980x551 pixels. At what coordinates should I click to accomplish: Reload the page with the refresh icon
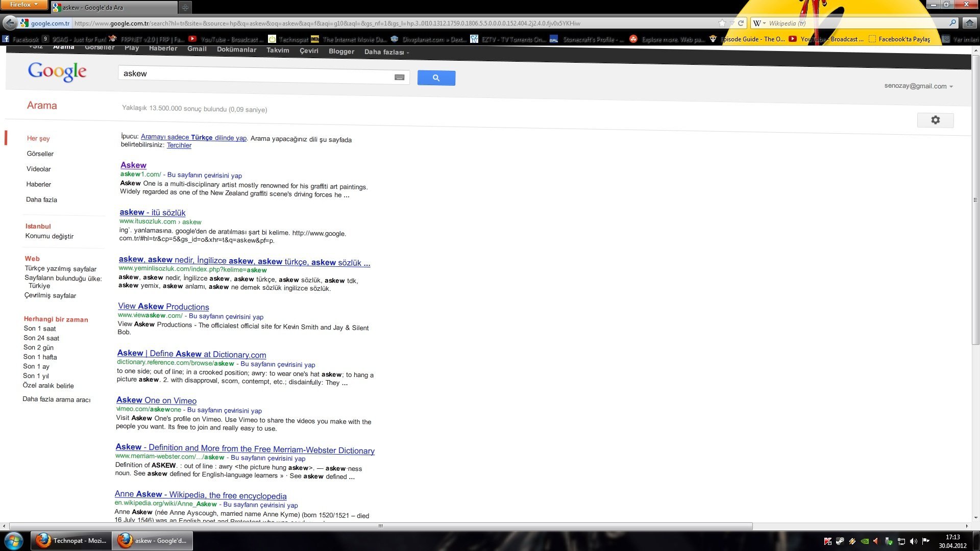pyautogui.click(x=741, y=23)
